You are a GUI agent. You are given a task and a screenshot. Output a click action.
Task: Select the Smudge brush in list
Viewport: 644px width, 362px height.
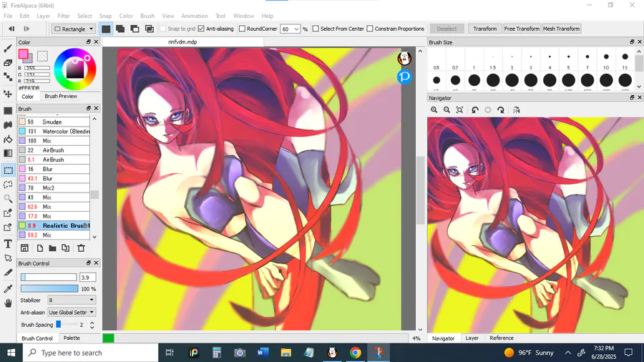point(54,122)
